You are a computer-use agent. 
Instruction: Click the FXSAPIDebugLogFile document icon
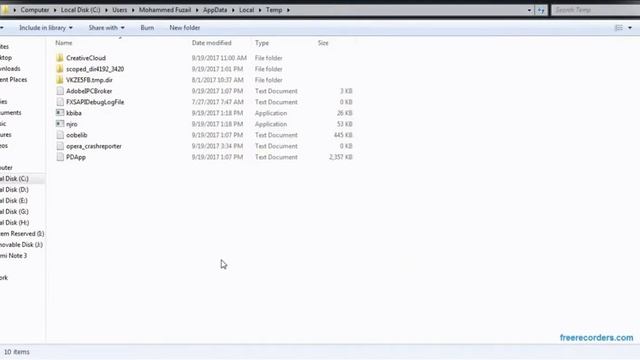point(60,102)
